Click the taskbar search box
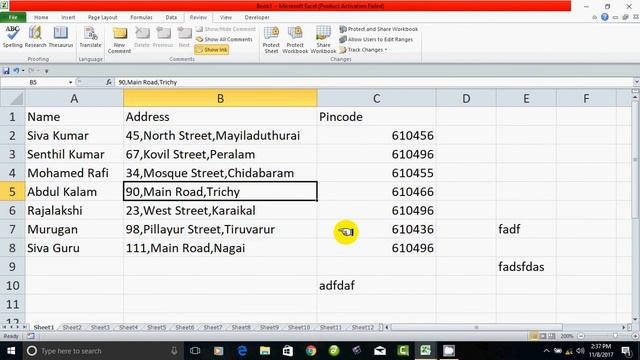The height and width of the screenshot is (360, 640). pos(102,351)
